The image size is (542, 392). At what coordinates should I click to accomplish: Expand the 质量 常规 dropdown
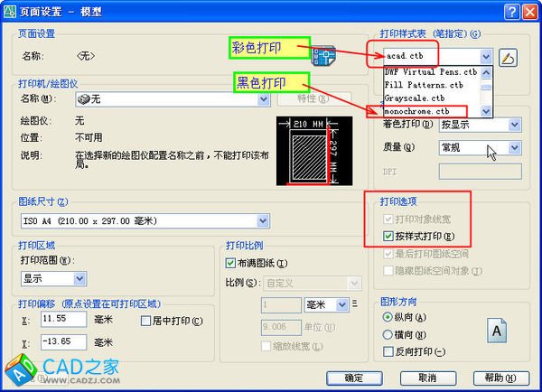[x=480, y=146]
